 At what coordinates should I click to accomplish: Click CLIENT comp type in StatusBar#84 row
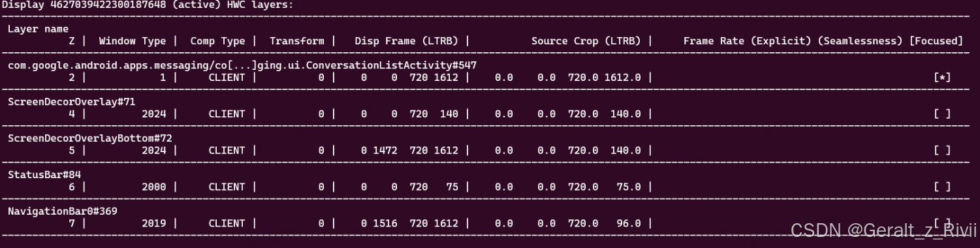click(x=227, y=187)
